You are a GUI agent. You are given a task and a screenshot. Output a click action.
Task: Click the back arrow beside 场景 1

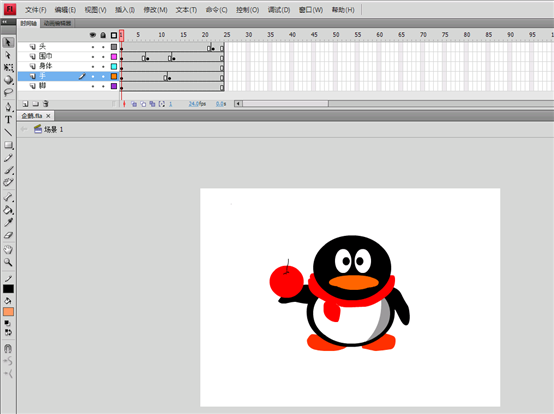pyautogui.click(x=24, y=129)
